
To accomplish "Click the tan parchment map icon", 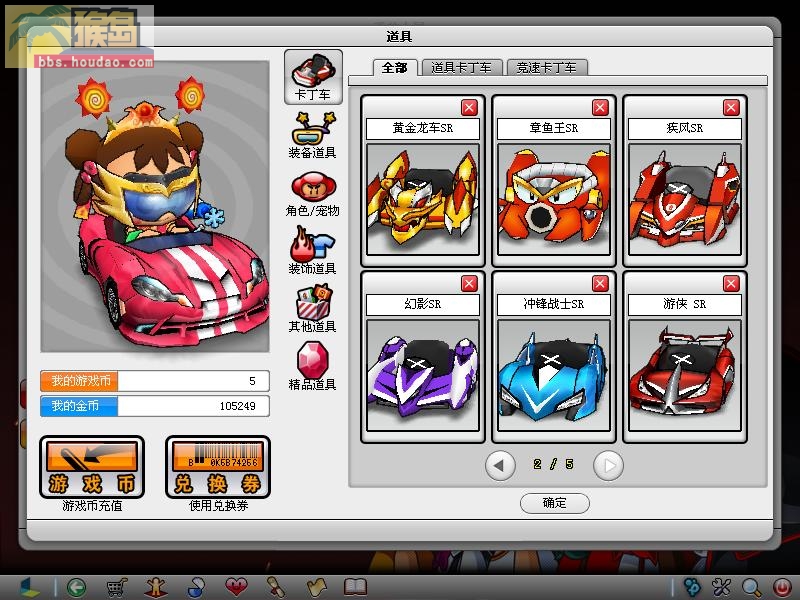I will tap(316, 587).
